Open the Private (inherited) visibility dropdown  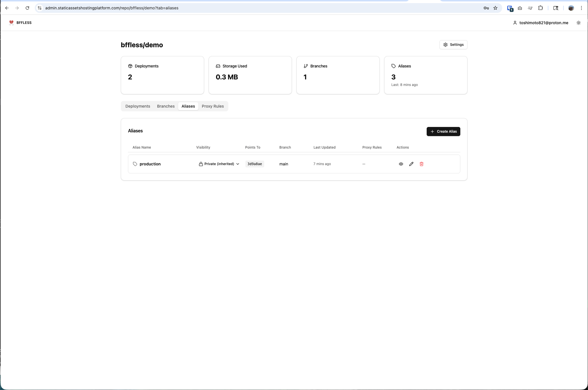click(219, 164)
